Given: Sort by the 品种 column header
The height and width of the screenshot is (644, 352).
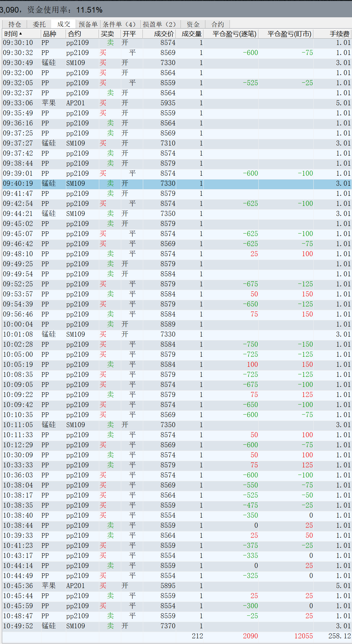Looking at the screenshot, I should pyautogui.click(x=50, y=34).
